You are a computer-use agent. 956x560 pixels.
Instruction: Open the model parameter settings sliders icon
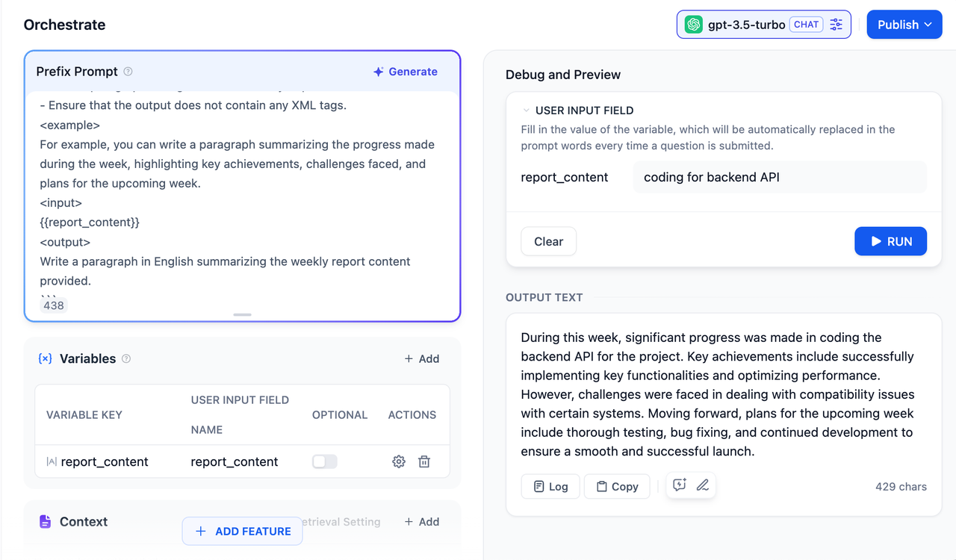pyautogui.click(x=836, y=25)
